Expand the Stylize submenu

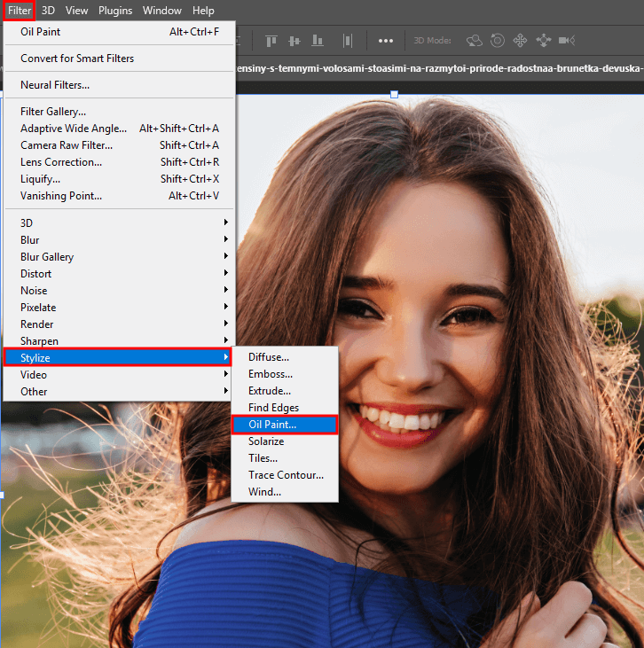(117, 357)
